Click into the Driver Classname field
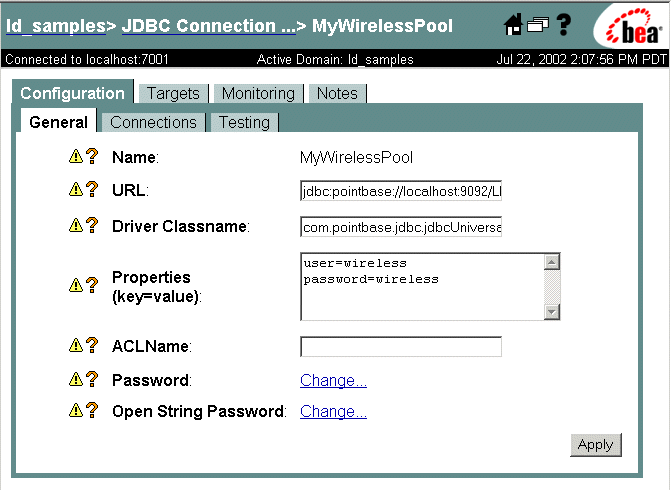The width and height of the screenshot is (671, 490). [401, 227]
